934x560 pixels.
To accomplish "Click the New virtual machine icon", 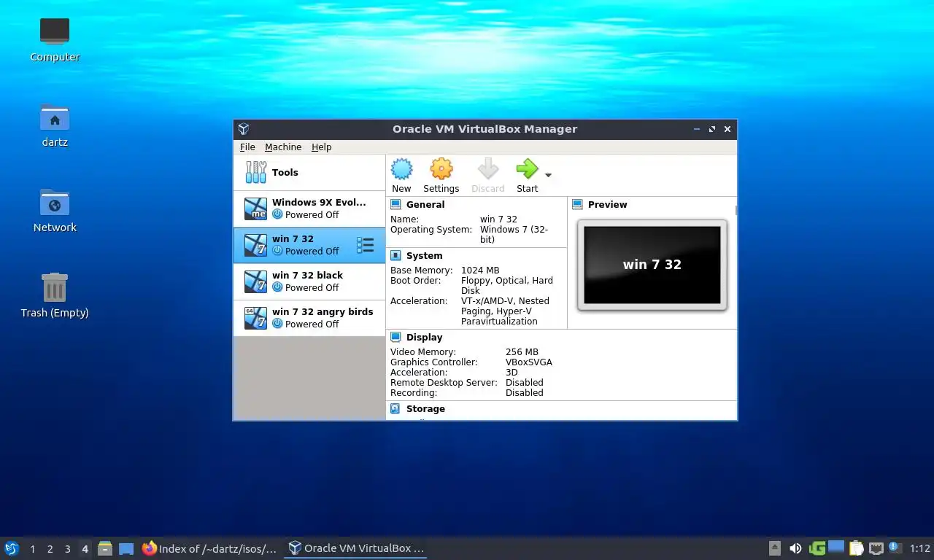I will 401,176.
